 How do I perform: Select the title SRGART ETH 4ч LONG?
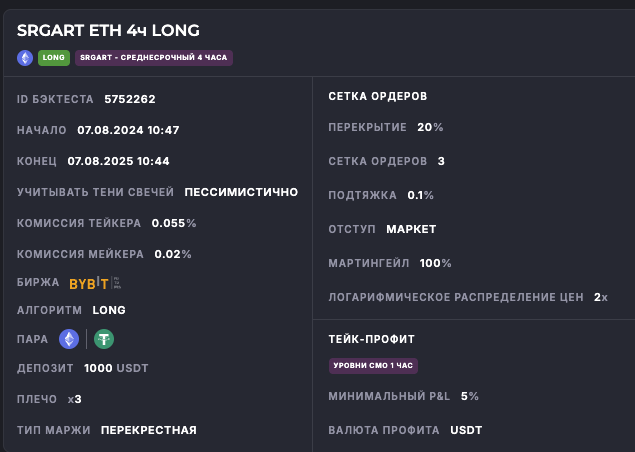108,30
